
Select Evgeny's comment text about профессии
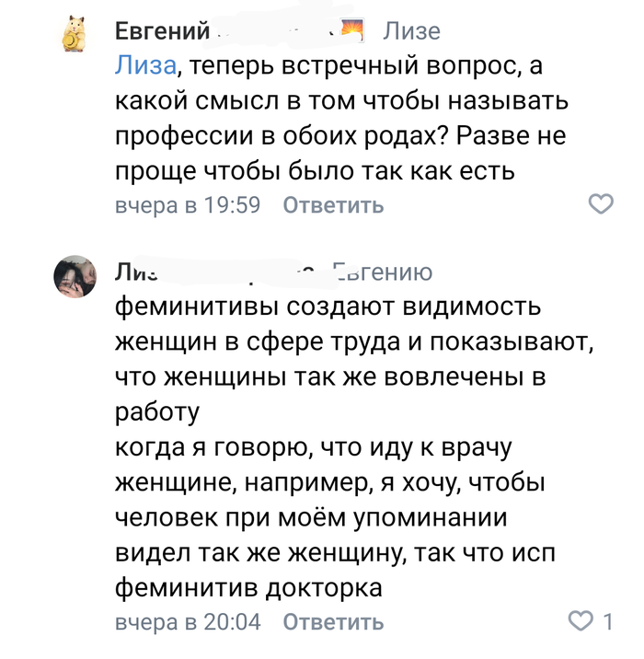pos(340,119)
